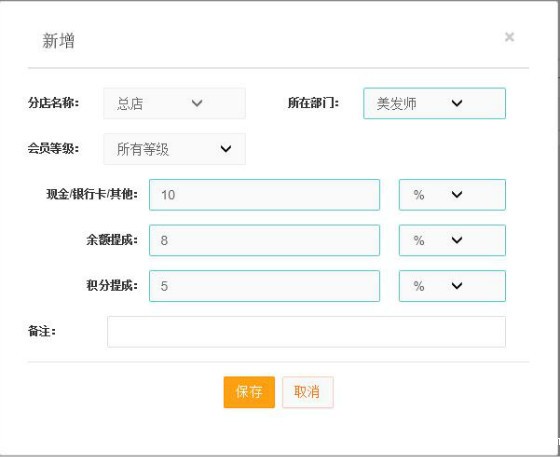Click the 新增 dialog title text
The image size is (560, 457).
(x=58, y=40)
